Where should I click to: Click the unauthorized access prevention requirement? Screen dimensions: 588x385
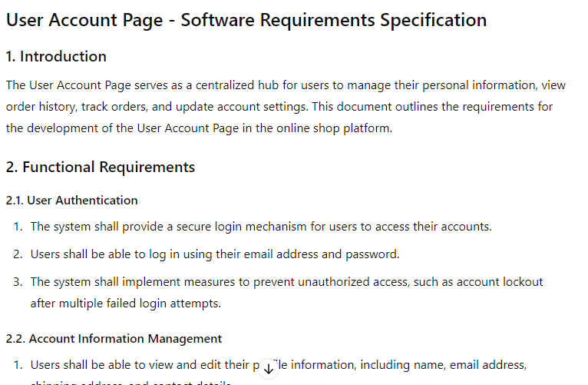(286, 282)
